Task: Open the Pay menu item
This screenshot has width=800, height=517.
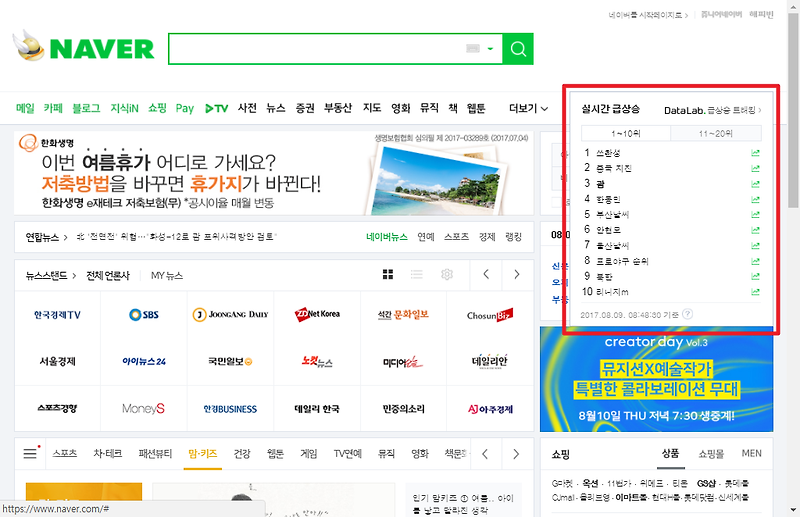Action: (185, 108)
